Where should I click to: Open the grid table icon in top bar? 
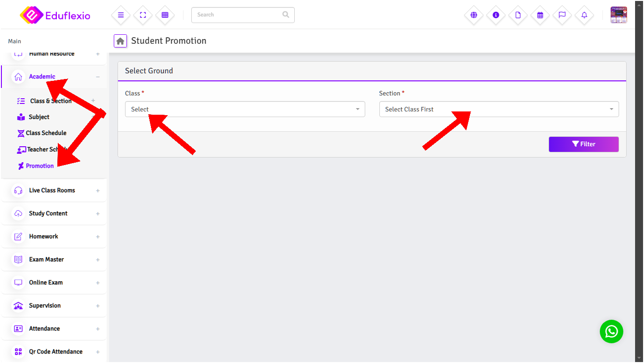tap(165, 15)
